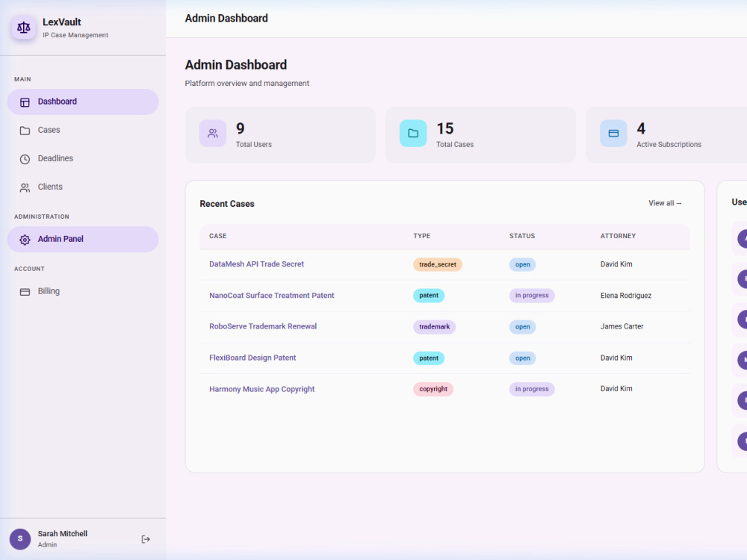The image size is (747, 560).
Task: Click the Billing credit card icon in sidebar
Action: click(x=25, y=292)
